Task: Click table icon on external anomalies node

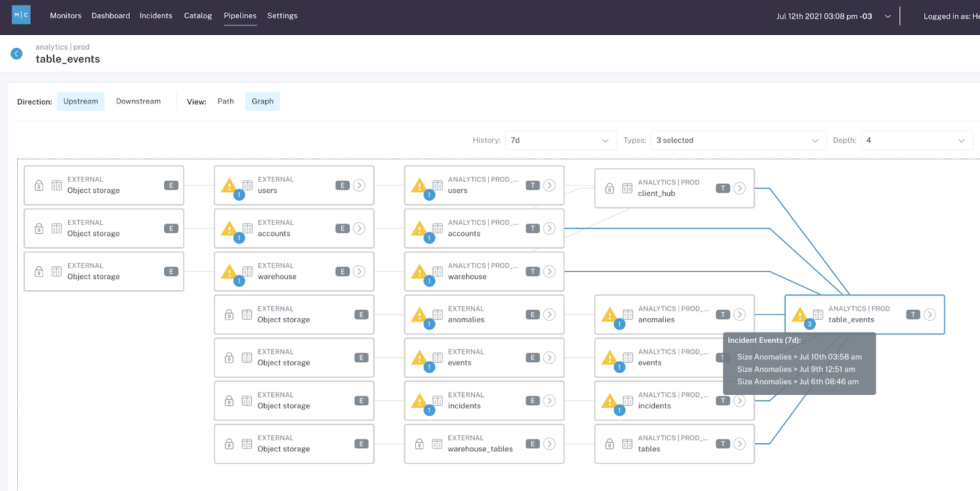Action: coord(437,315)
